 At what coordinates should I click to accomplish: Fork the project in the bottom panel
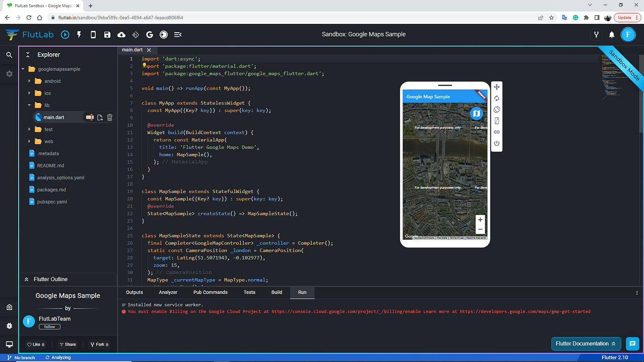click(x=99, y=344)
